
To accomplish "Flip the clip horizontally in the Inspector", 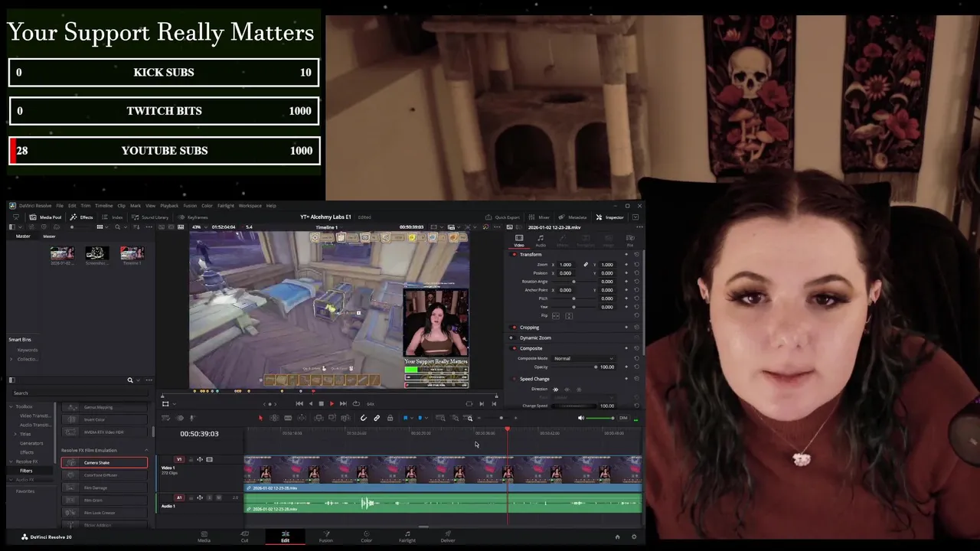I will click(554, 315).
